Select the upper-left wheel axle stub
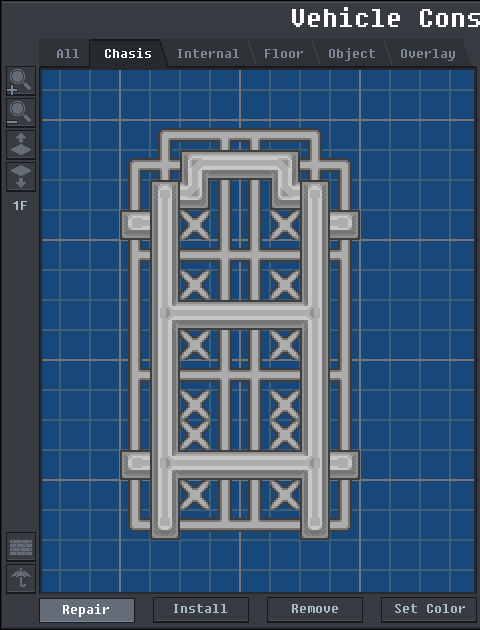Viewport: 480px width, 630px height. tap(136, 224)
